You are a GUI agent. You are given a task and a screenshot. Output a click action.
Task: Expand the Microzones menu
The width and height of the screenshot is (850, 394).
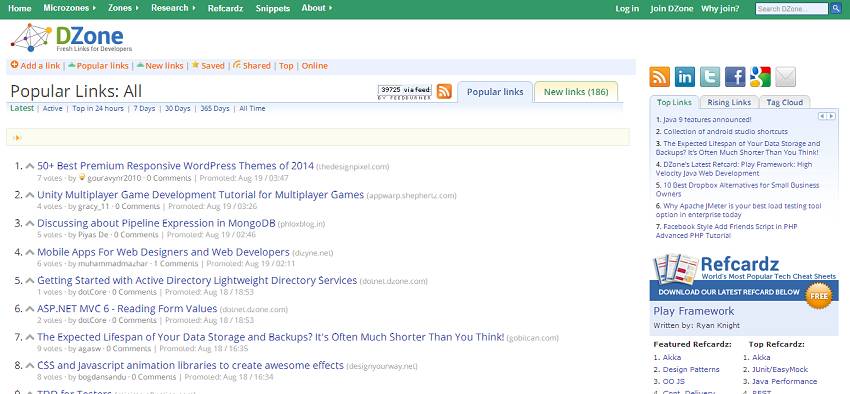[x=69, y=8]
